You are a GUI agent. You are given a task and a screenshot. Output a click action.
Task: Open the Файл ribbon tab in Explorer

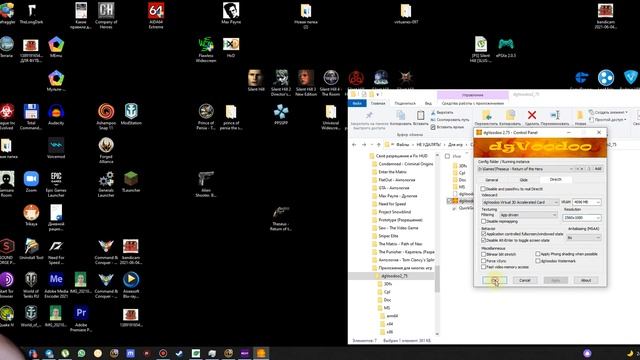pyautogui.click(x=357, y=103)
